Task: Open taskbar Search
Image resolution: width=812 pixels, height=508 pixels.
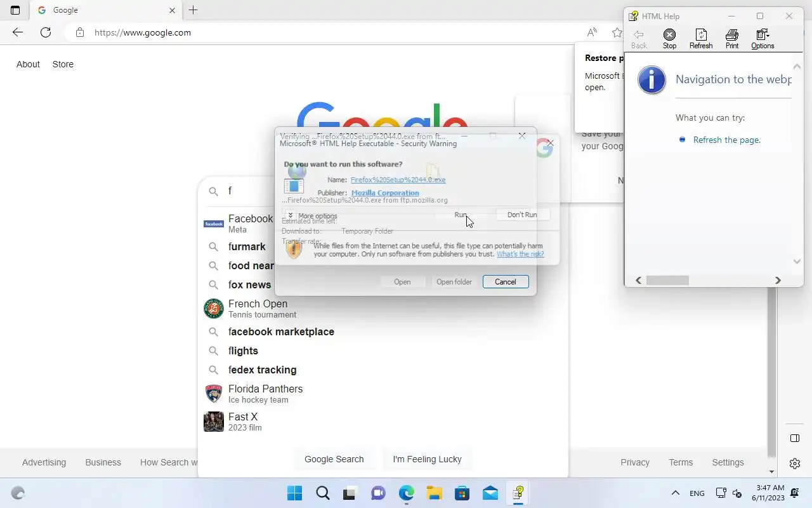Action: (x=323, y=493)
